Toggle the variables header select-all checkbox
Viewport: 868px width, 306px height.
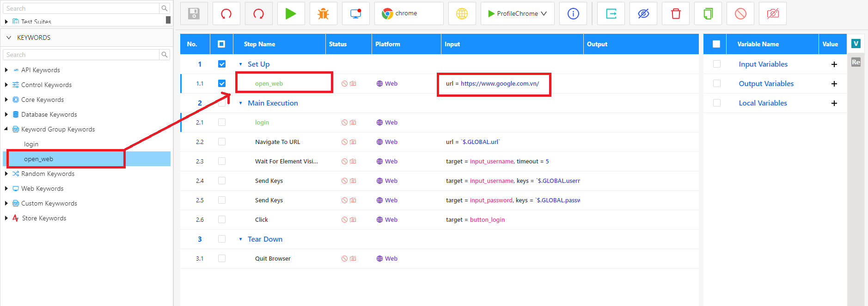pyautogui.click(x=716, y=44)
